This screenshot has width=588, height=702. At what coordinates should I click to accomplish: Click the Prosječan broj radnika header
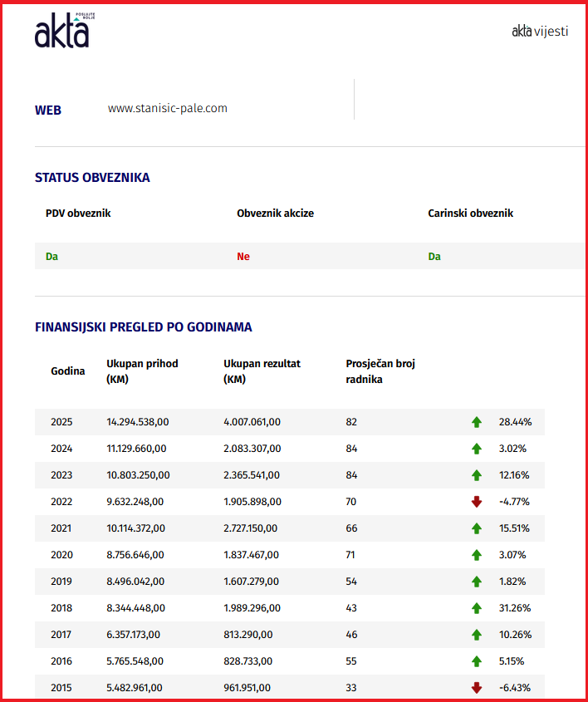(x=380, y=371)
